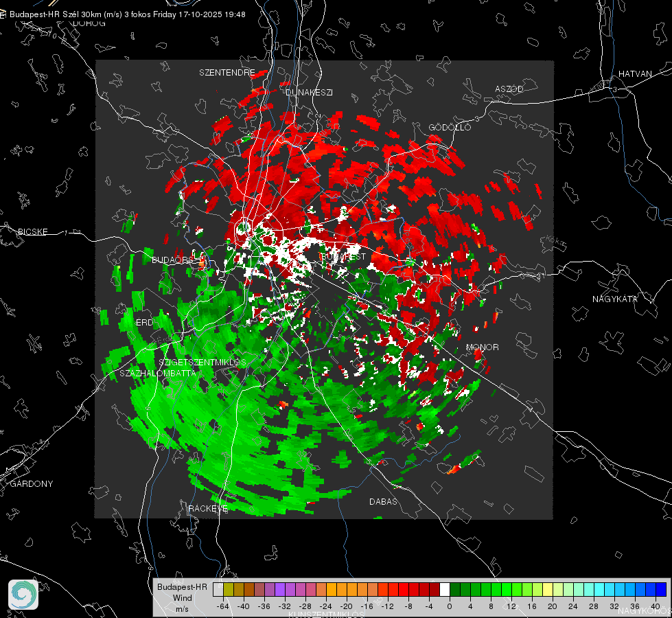This screenshot has width=672, height=618.
Task: Click the DUNAKESZI city label
Action: 309,92
